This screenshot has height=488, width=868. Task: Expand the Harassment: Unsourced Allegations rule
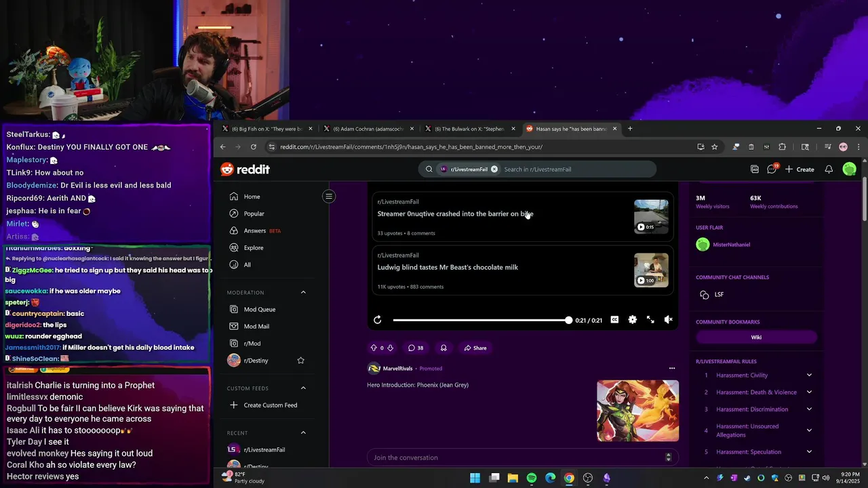click(809, 430)
